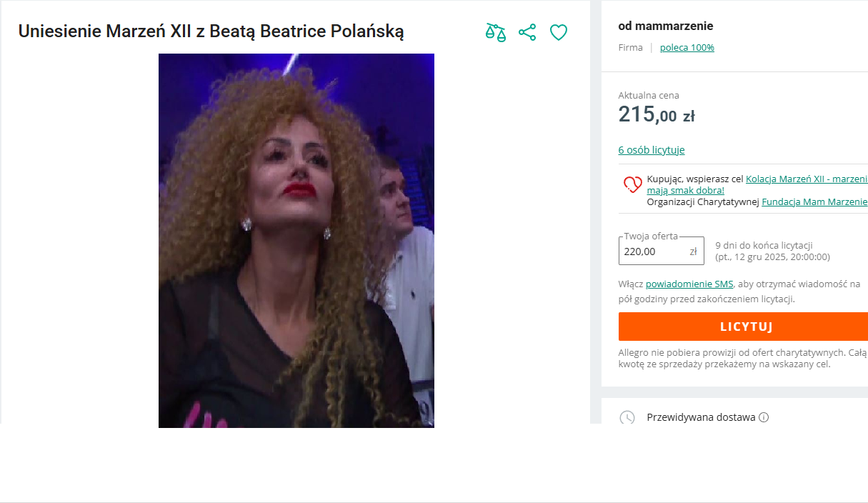The width and height of the screenshot is (868, 503).
Task: Click the red charity heart icon
Action: [632, 185]
